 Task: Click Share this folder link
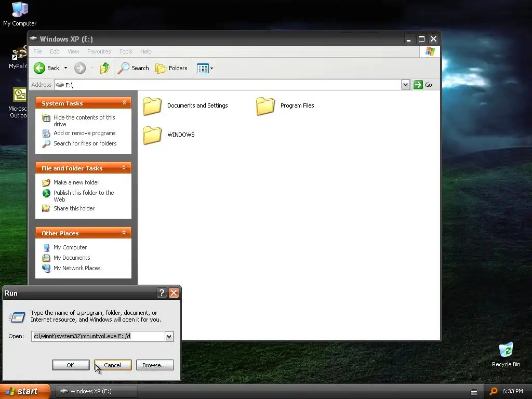(74, 208)
